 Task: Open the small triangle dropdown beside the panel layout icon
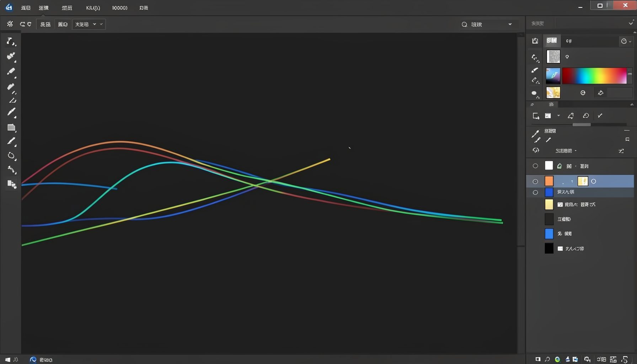click(x=558, y=116)
